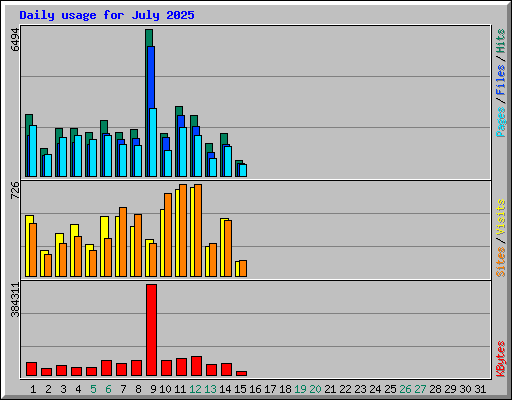Click the 'Daily usage for July 2025' title
This screenshot has width=512, height=400.
tap(107, 15)
